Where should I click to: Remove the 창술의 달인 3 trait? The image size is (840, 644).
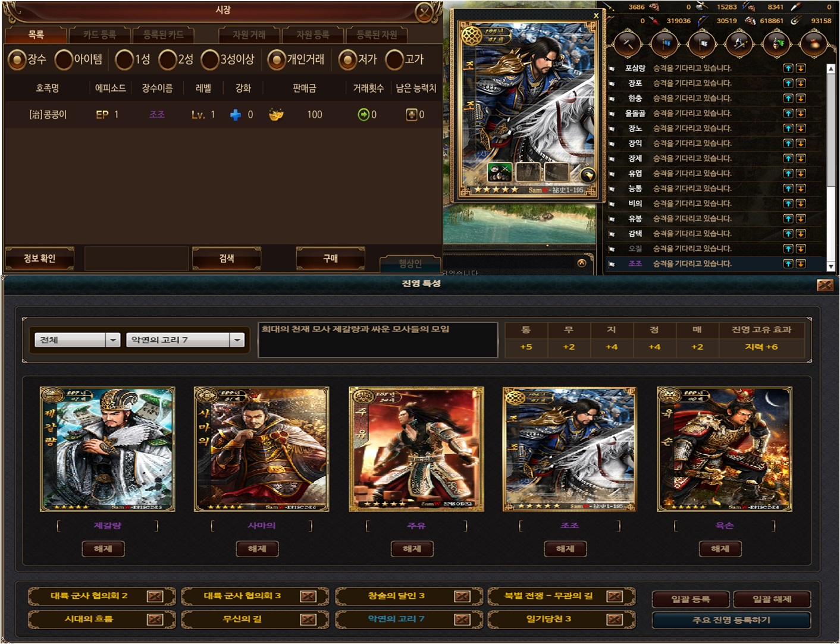[462, 596]
